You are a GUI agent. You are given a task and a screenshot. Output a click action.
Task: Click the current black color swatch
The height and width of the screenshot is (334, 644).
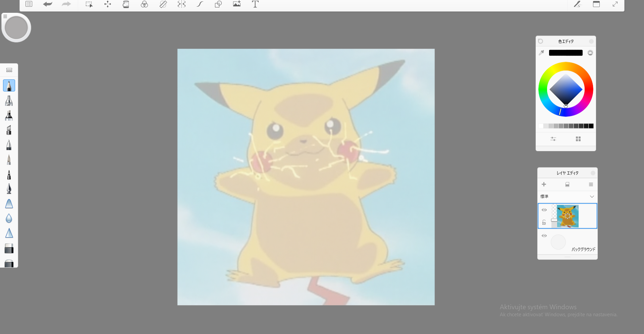pos(566,53)
